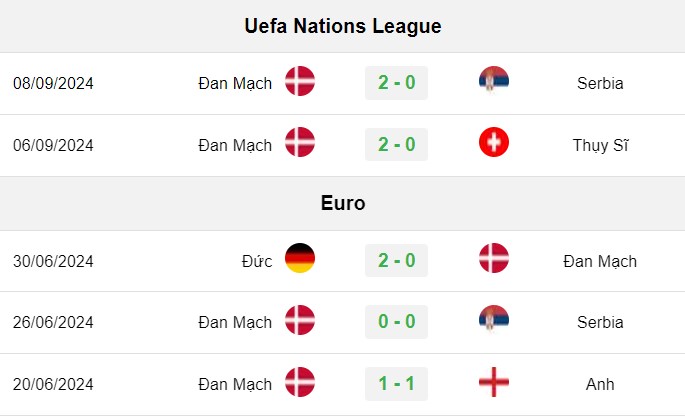
Task: Click Denmark flag in 20/06/2024 match
Action: pos(300,382)
